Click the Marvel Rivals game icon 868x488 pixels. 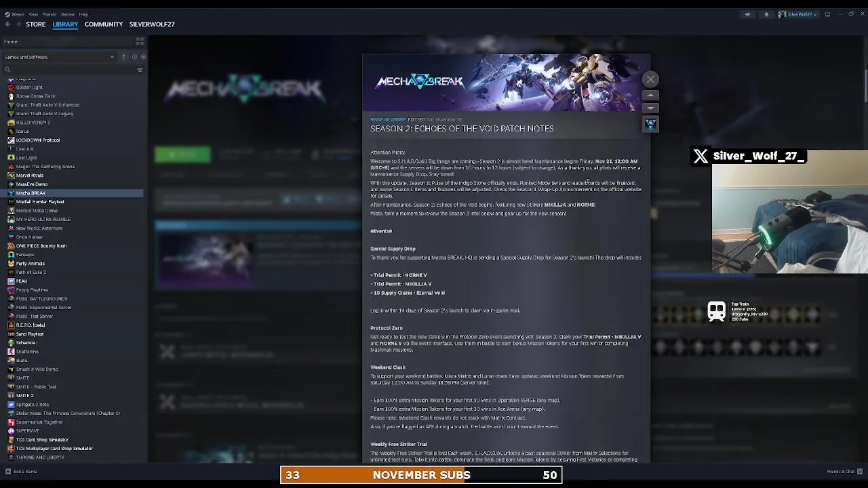point(11,175)
